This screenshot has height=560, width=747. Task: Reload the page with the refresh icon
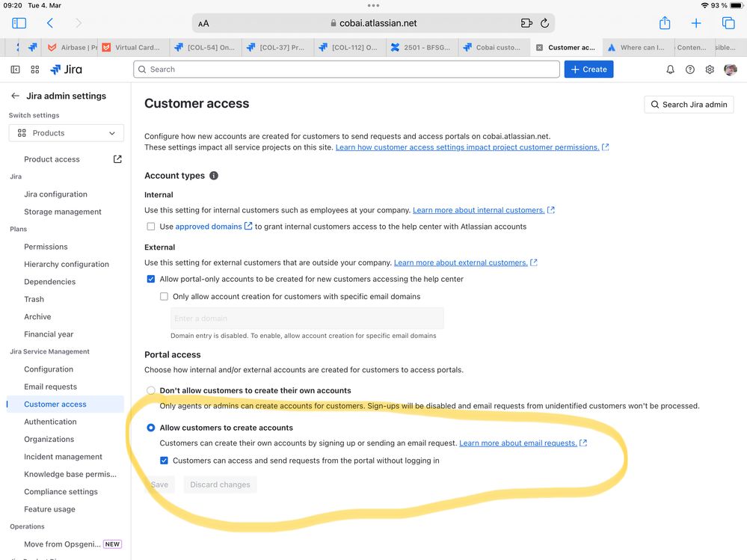tap(544, 23)
